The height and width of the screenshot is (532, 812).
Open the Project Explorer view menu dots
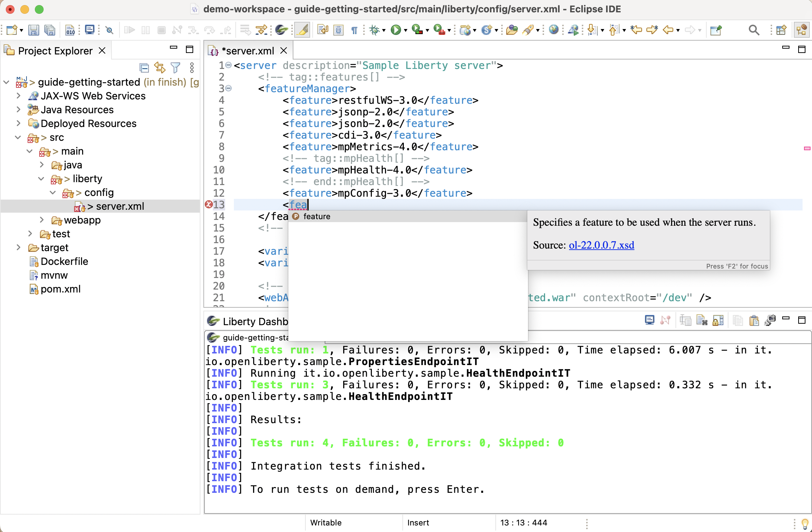[x=192, y=68]
